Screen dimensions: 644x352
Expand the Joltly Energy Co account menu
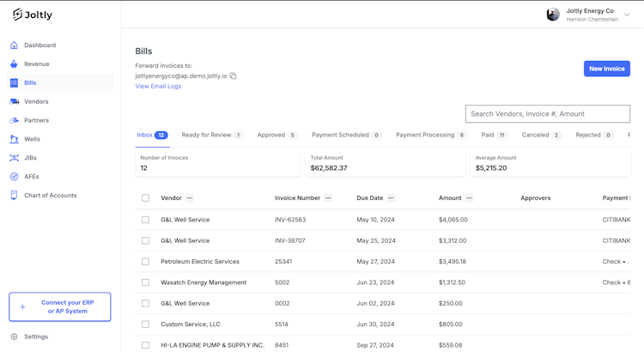tap(627, 15)
